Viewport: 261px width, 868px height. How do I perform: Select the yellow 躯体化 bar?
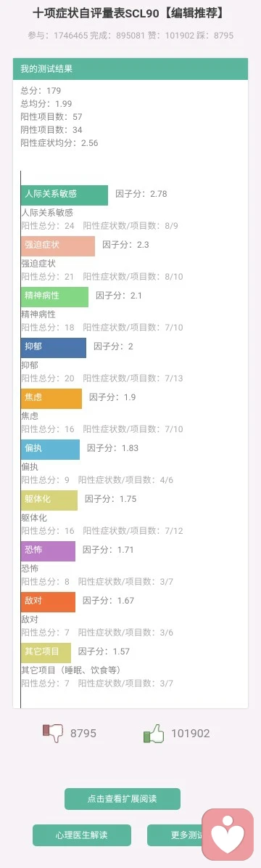49,500
